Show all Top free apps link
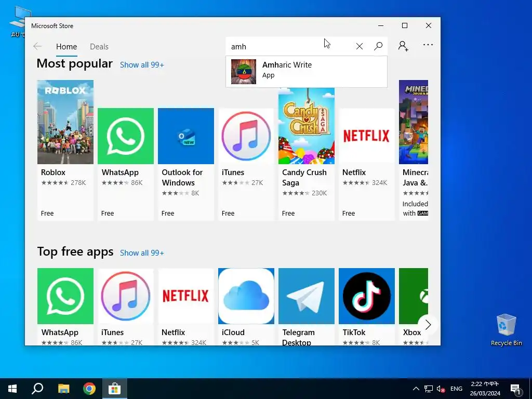 click(x=142, y=253)
